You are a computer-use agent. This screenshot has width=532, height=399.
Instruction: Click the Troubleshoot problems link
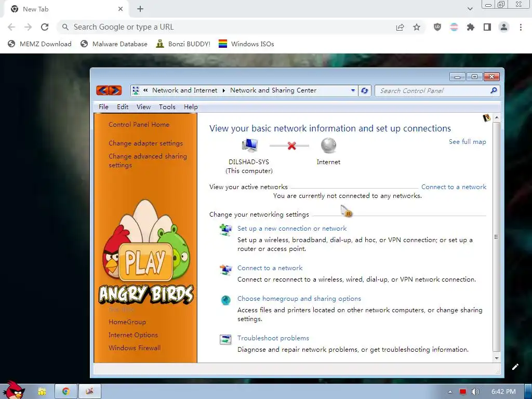tap(273, 338)
